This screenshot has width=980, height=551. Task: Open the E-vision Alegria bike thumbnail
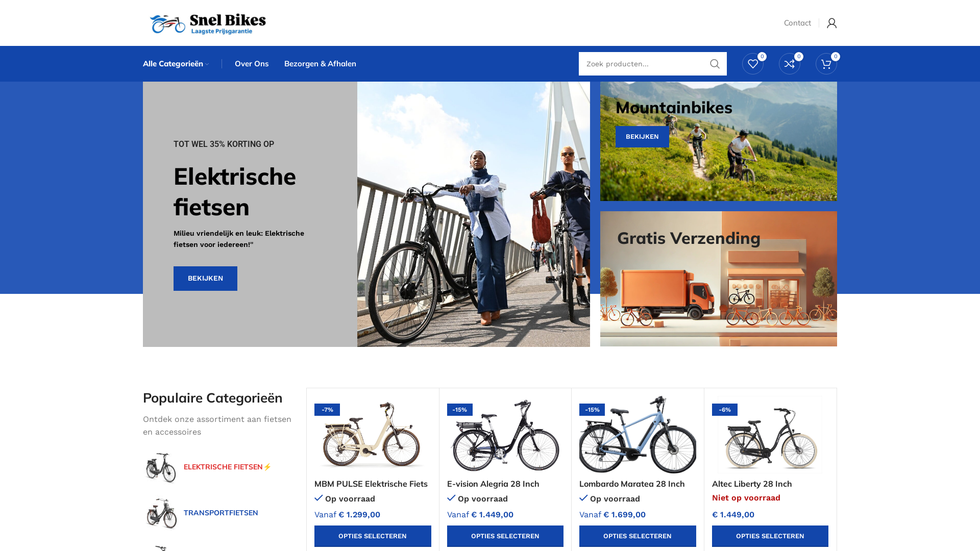coord(505,435)
